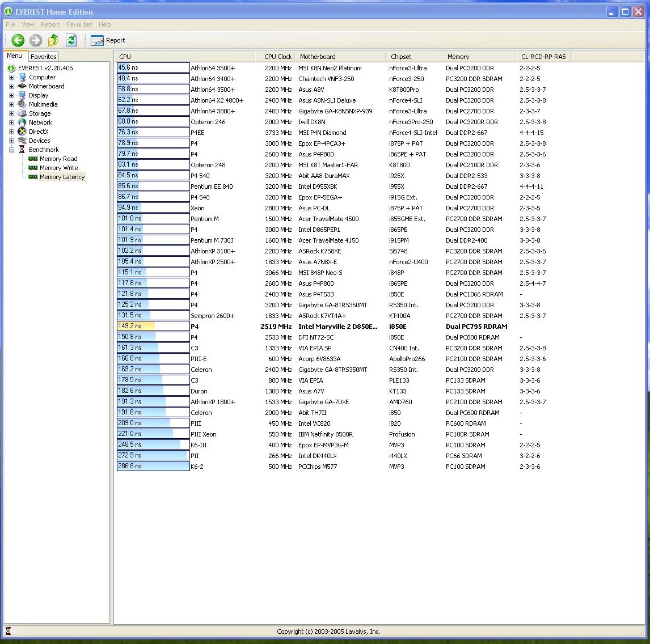Expand the Network tree node

coord(11,123)
